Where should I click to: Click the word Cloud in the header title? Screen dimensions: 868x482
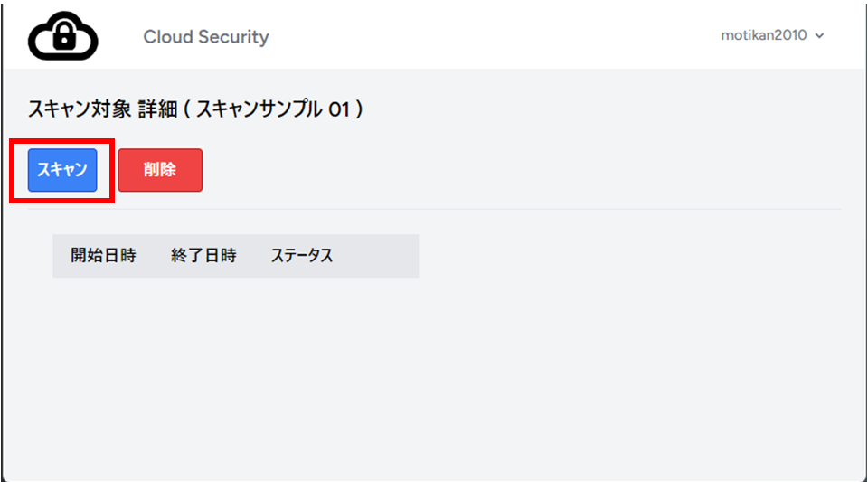coord(168,37)
